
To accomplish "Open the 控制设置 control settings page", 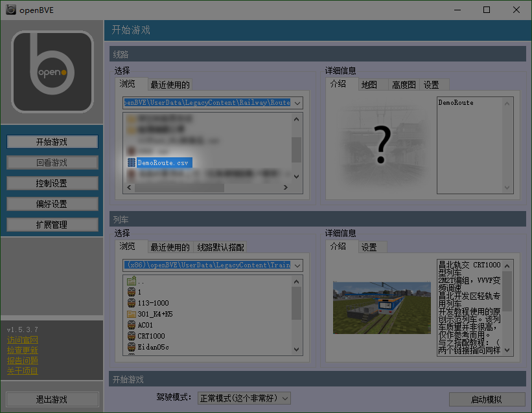I will (x=52, y=183).
